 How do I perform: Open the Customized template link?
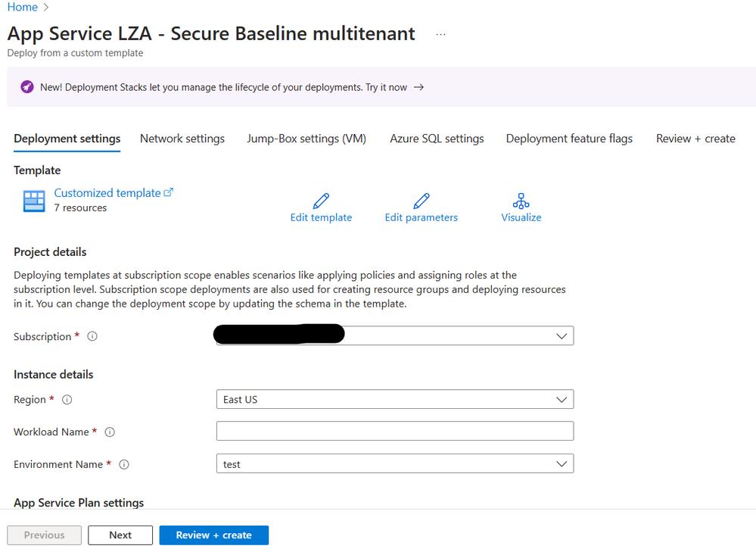tap(107, 193)
